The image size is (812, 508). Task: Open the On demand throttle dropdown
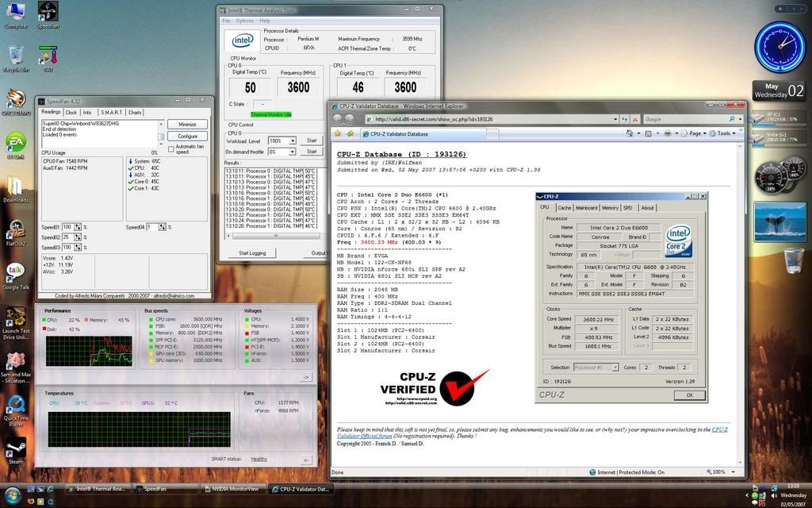[x=293, y=152]
